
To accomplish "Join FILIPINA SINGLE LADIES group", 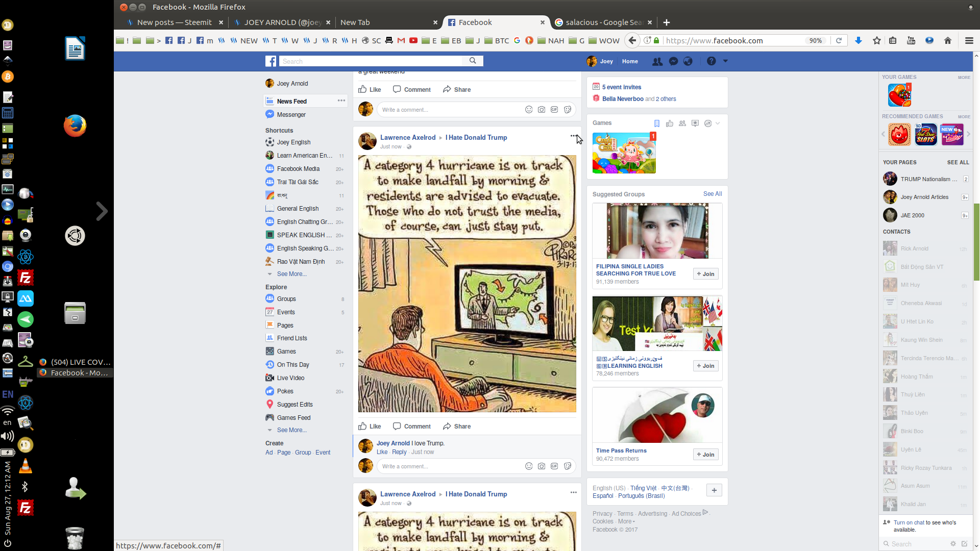I will click(705, 274).
